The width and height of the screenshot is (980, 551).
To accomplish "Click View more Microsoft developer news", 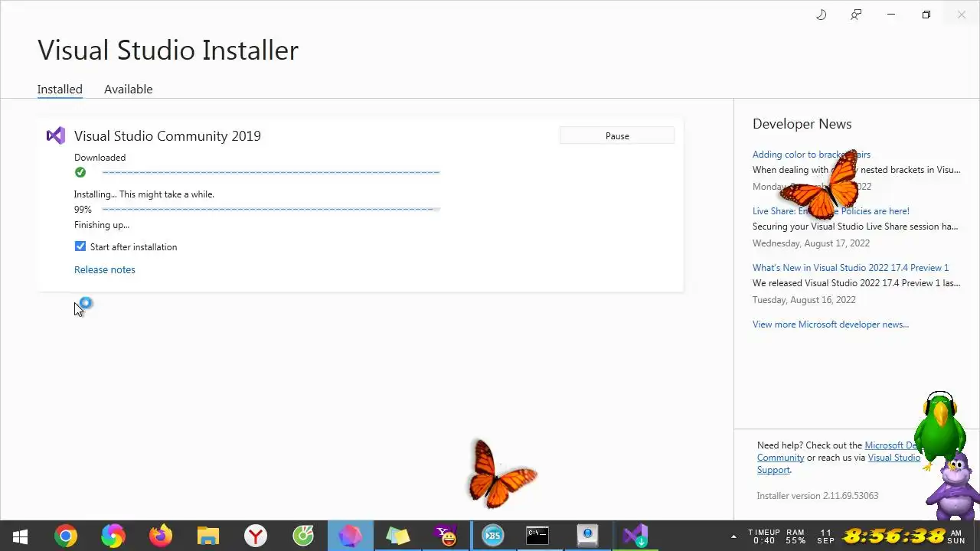I will point(831,324).
